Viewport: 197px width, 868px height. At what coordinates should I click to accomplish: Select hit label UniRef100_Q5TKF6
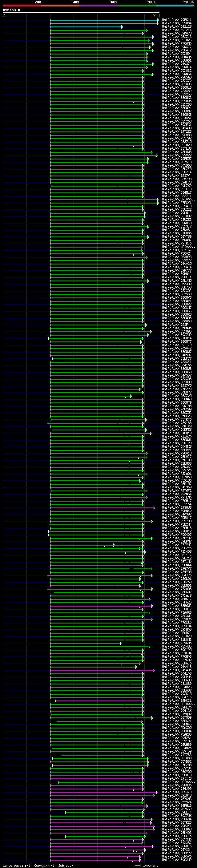point(176,420)
